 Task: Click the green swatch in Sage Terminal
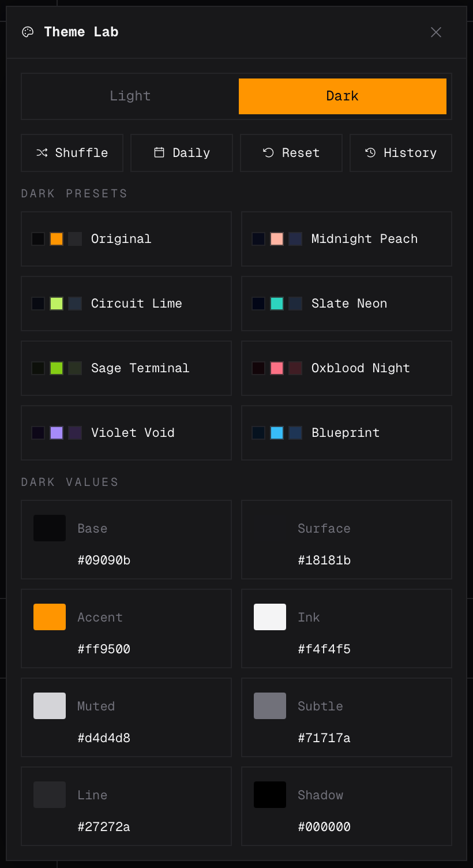click(x=57, y=368)
